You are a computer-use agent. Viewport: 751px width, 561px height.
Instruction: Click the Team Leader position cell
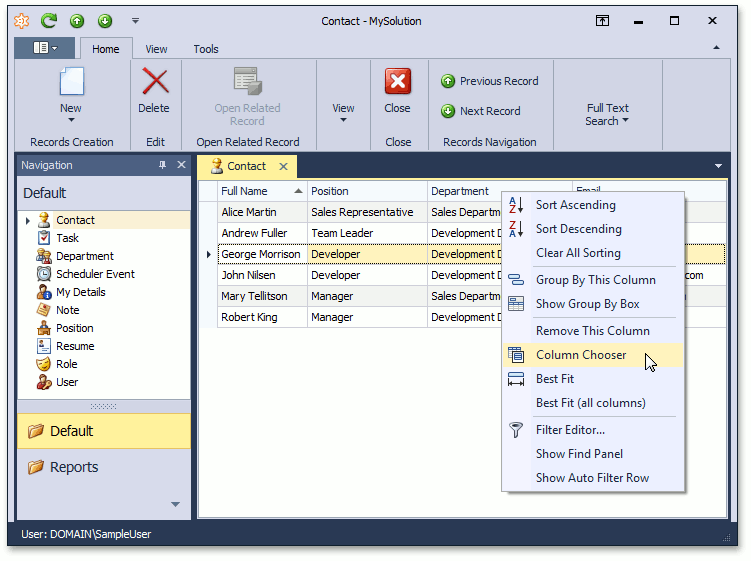(367, 233)
